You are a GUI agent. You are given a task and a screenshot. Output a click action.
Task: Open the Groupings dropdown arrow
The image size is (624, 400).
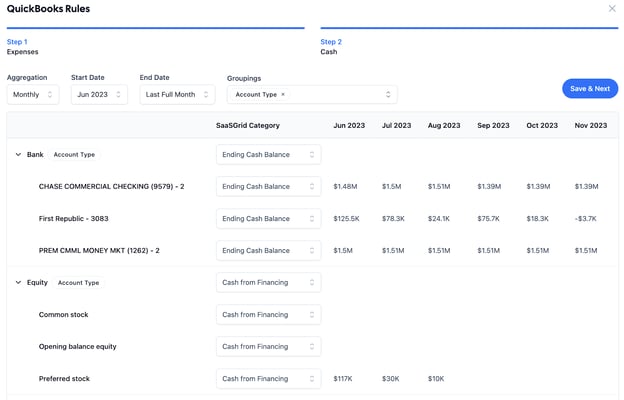click(388, 94)
